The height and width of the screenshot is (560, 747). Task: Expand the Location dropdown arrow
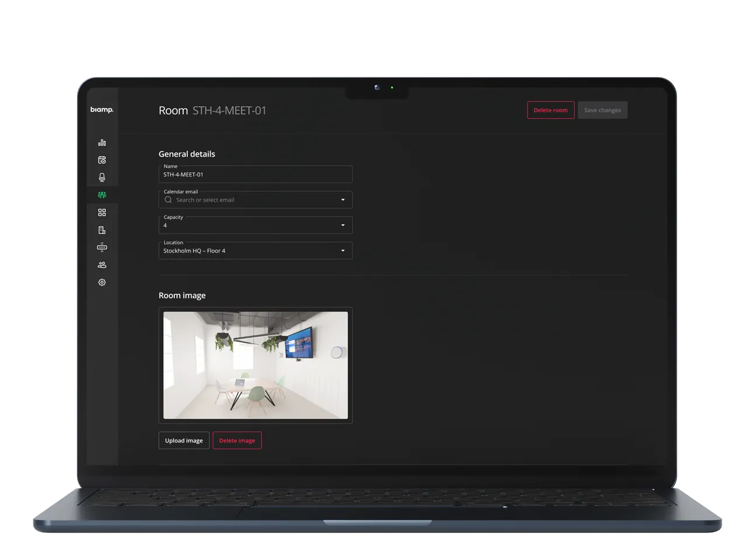tap(343, 251)
